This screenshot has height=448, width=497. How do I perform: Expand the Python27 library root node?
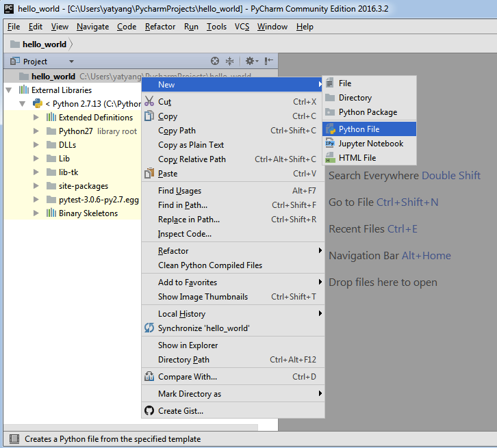pos(36,131)
